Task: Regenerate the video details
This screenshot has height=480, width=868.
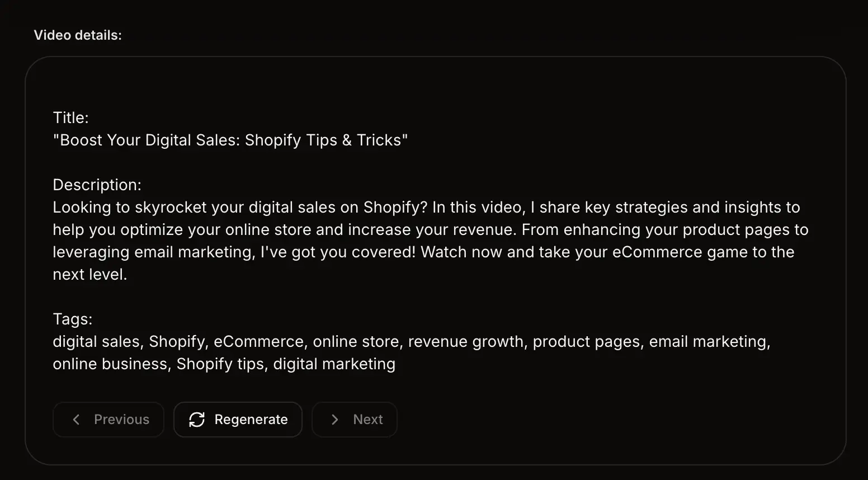Action: (x=238, y=420)
